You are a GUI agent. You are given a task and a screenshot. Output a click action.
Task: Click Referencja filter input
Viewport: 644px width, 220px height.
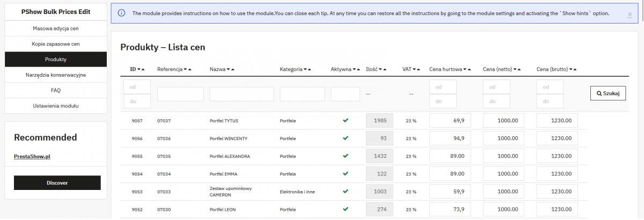[x=180, y=94]
